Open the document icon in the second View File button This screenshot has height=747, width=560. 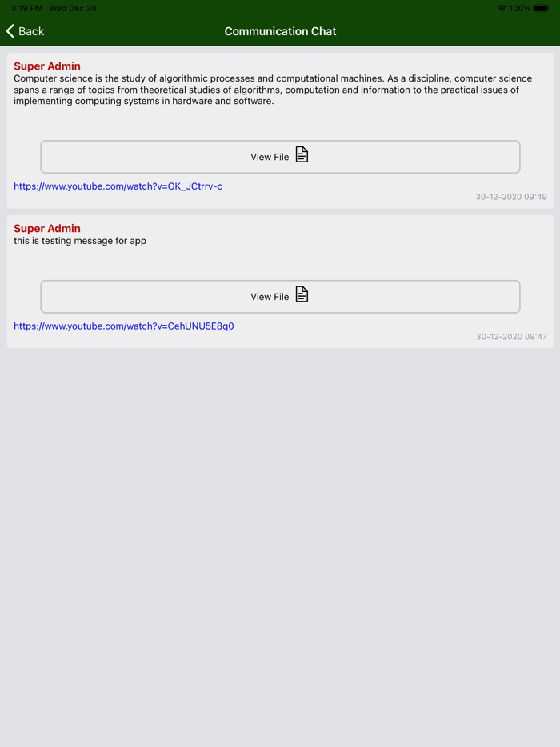302,294
